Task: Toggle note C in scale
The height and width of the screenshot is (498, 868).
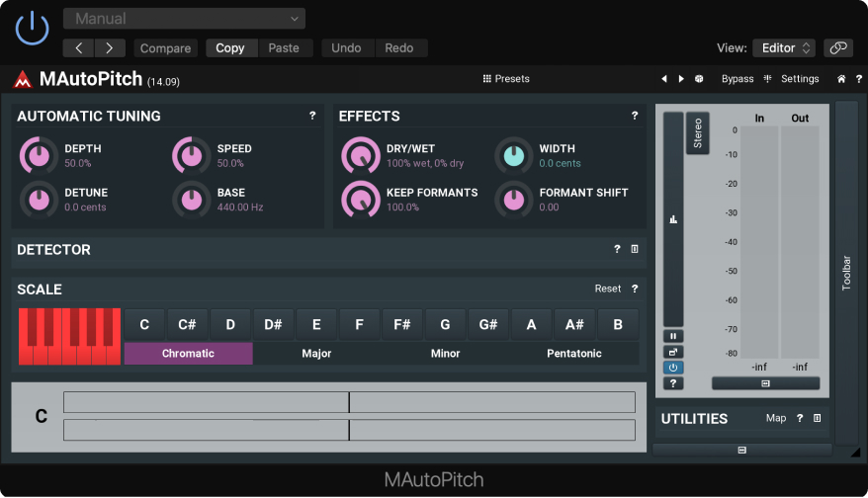Action: point(144,324)
